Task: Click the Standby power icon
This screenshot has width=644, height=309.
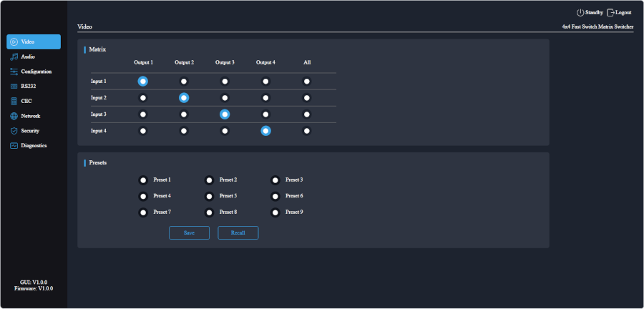Action: pos(580,13)
